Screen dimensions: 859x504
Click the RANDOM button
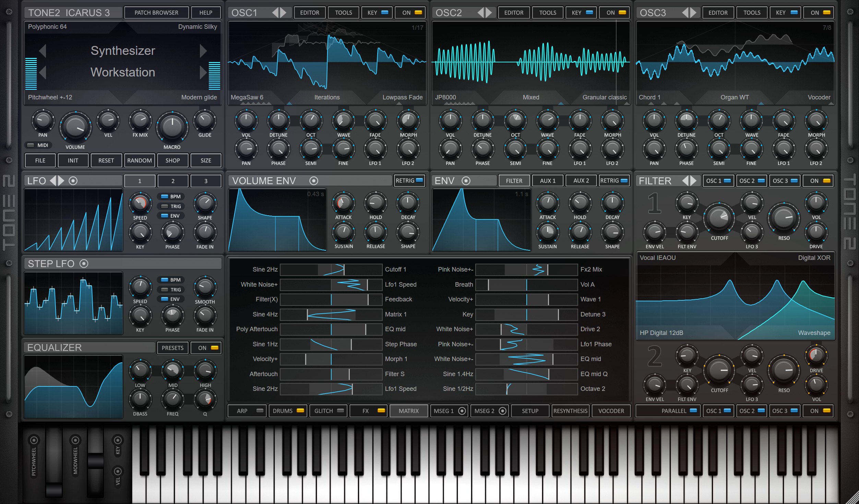tap(139, 160)
